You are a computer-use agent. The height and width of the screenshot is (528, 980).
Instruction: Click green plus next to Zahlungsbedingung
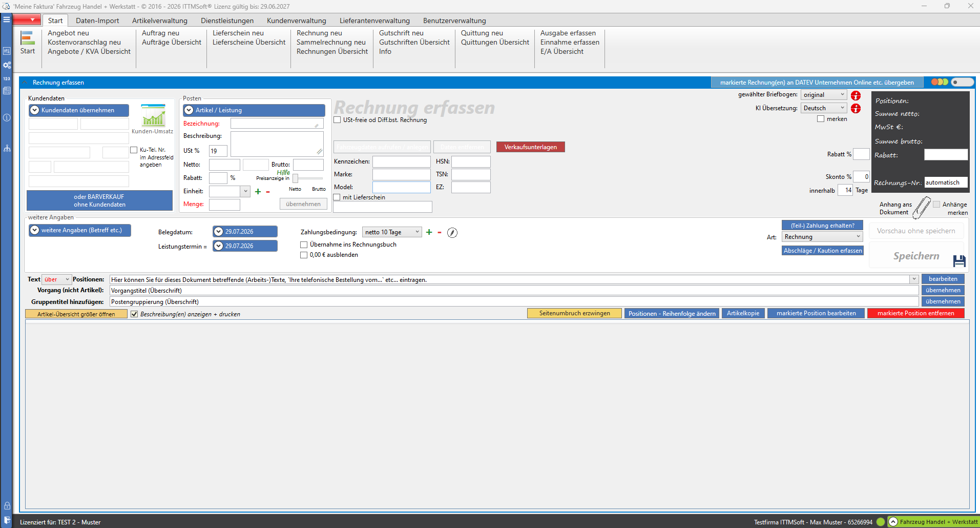pos(429,232)
